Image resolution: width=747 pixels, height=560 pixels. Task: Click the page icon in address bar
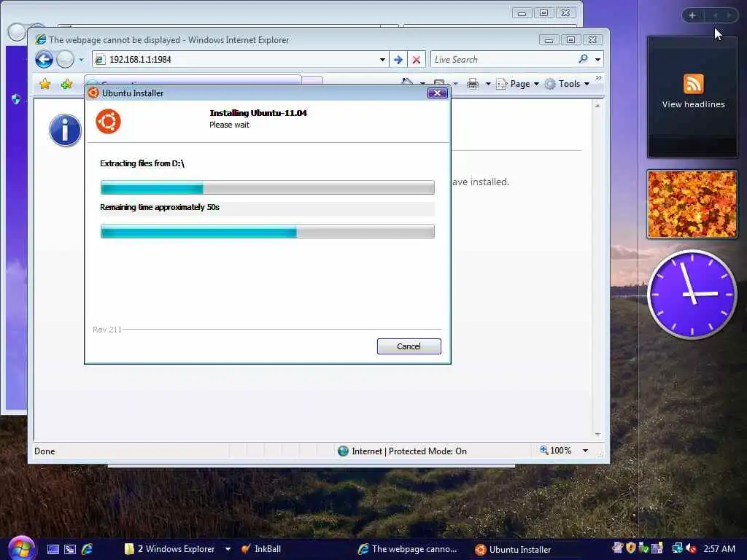point(100,60)
